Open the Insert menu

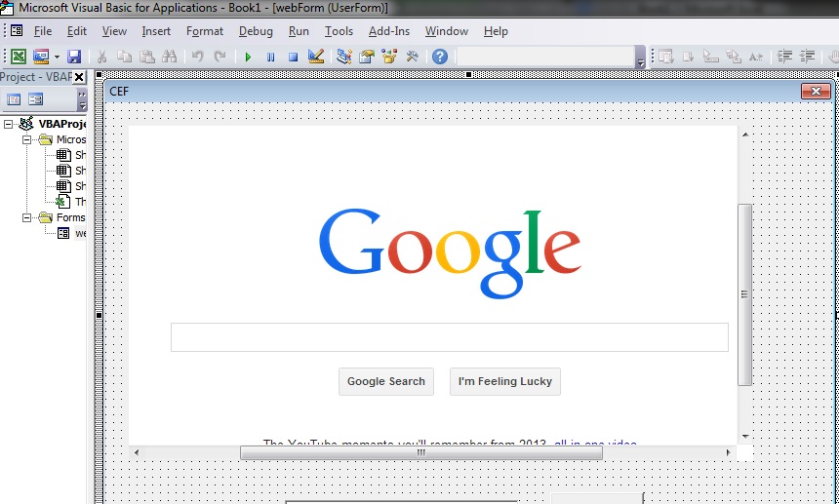pyautogui.click(x=156, y=31)
